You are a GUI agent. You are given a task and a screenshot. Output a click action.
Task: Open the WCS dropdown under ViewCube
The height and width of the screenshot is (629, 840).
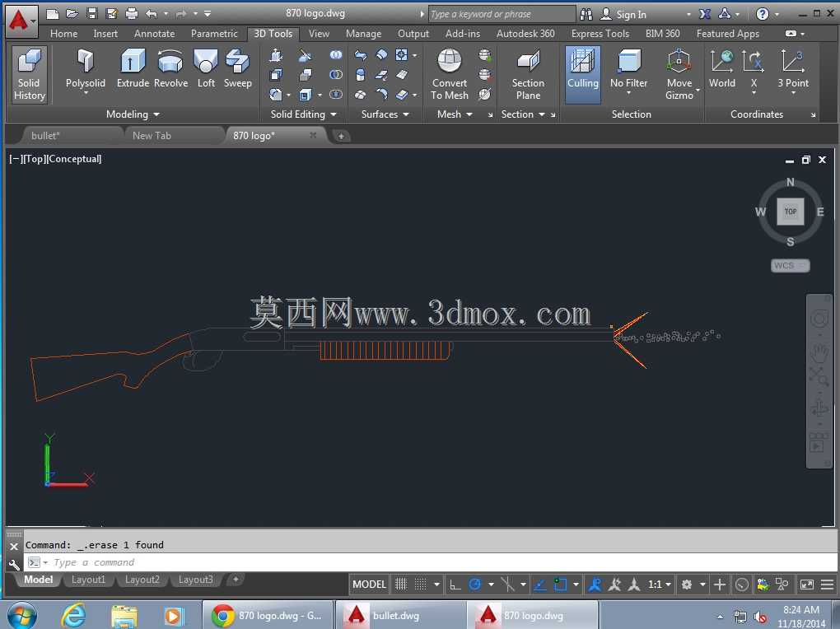pos(791,266)
